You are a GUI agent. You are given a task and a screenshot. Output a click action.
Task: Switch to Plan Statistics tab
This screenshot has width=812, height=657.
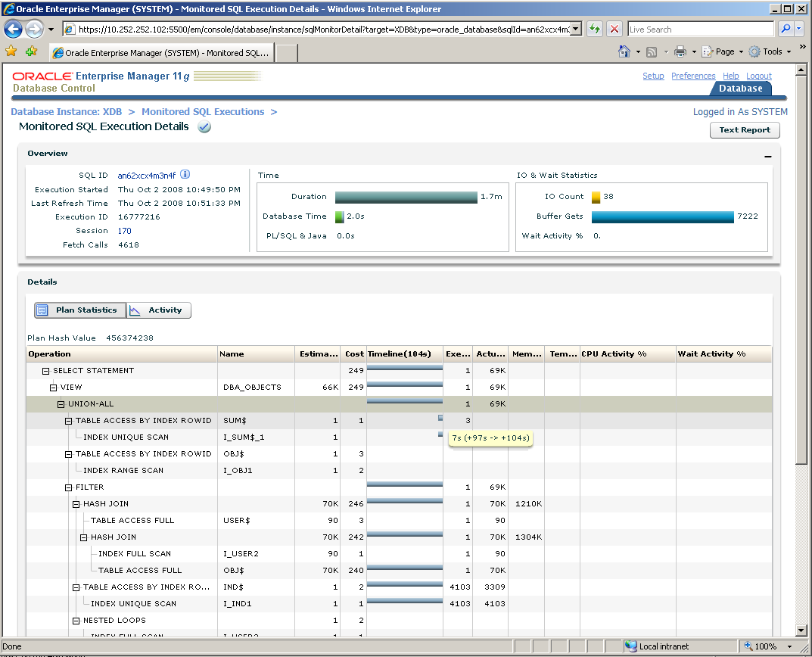80,310
